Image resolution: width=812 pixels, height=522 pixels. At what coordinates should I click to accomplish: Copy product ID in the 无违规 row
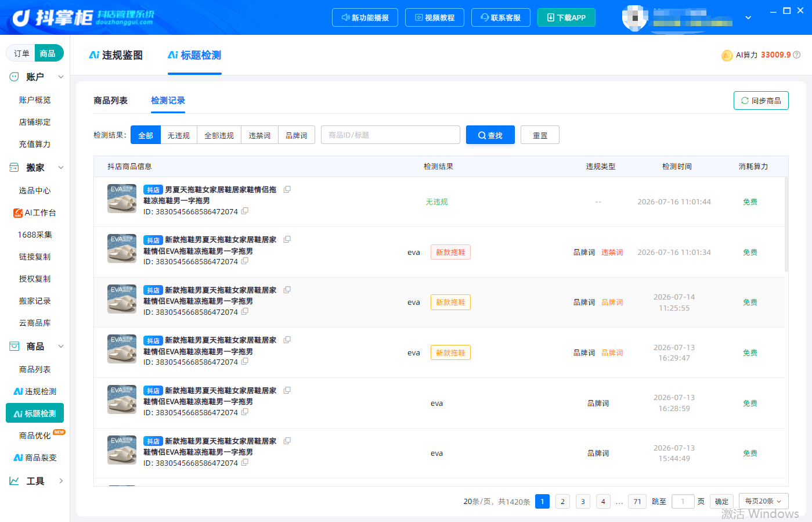(x=245, y=211)
